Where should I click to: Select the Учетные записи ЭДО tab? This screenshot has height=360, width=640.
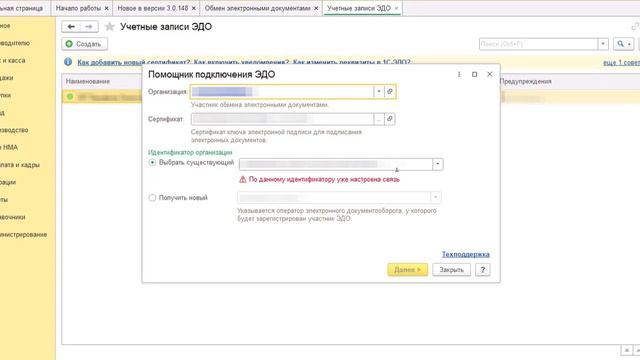tap(358, 8)
